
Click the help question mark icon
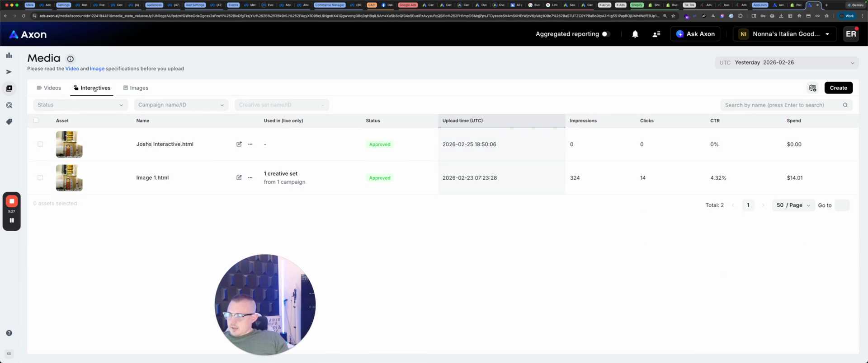9,333
